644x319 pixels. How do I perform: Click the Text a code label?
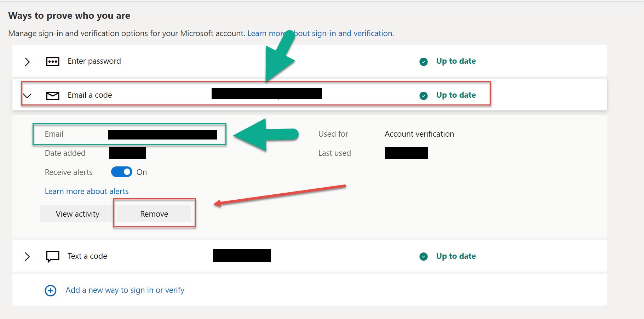[x=87, y=256]
